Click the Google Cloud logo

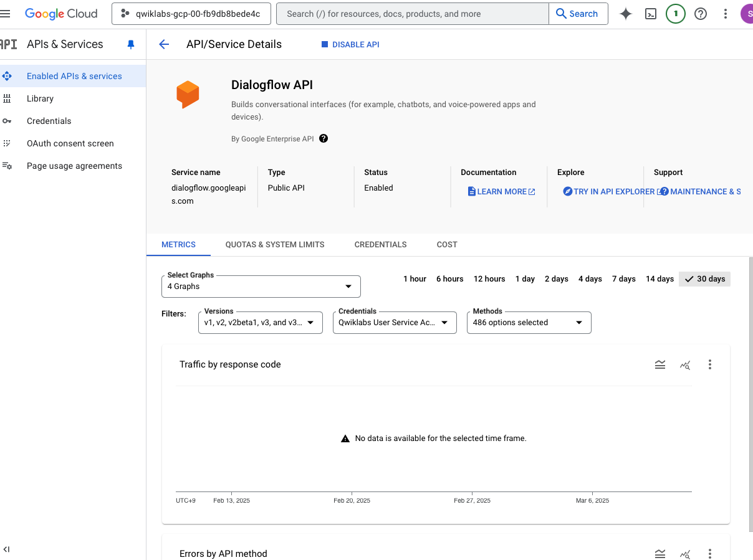(x=61, y=14)
